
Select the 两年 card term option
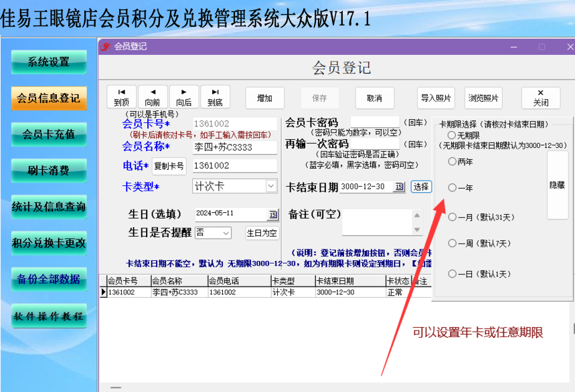452,162
